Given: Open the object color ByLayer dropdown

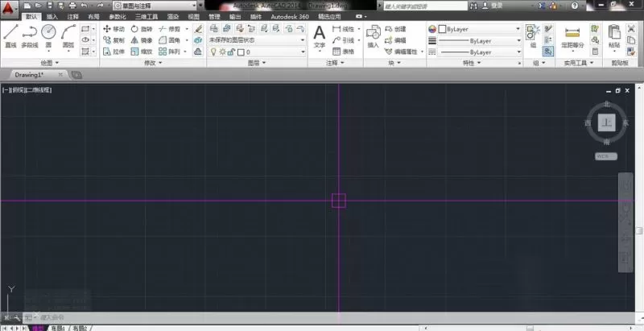Looking at the screenshot, I should click(x=480, y=29).
